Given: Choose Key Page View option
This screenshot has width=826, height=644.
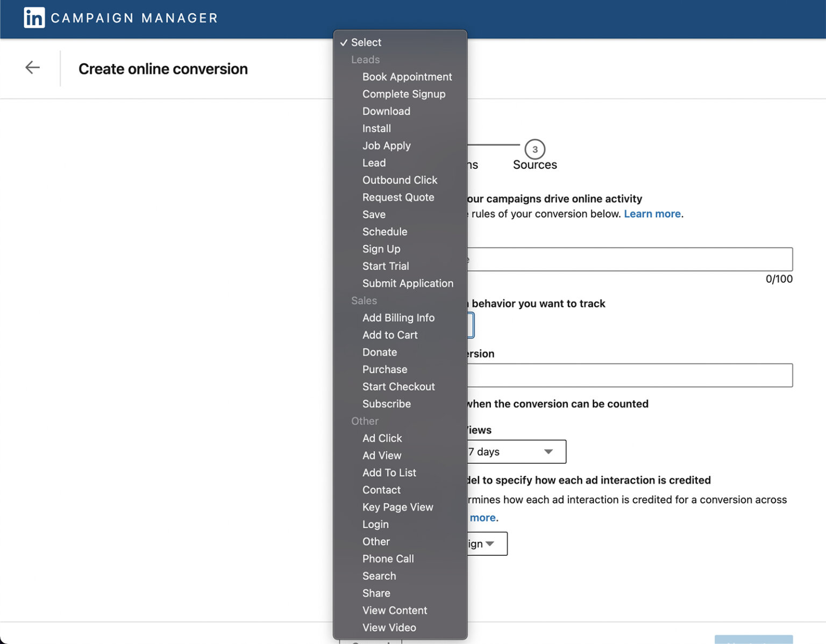Looking at the screenshot, I should pyautogui.click(x=397, y=507).
